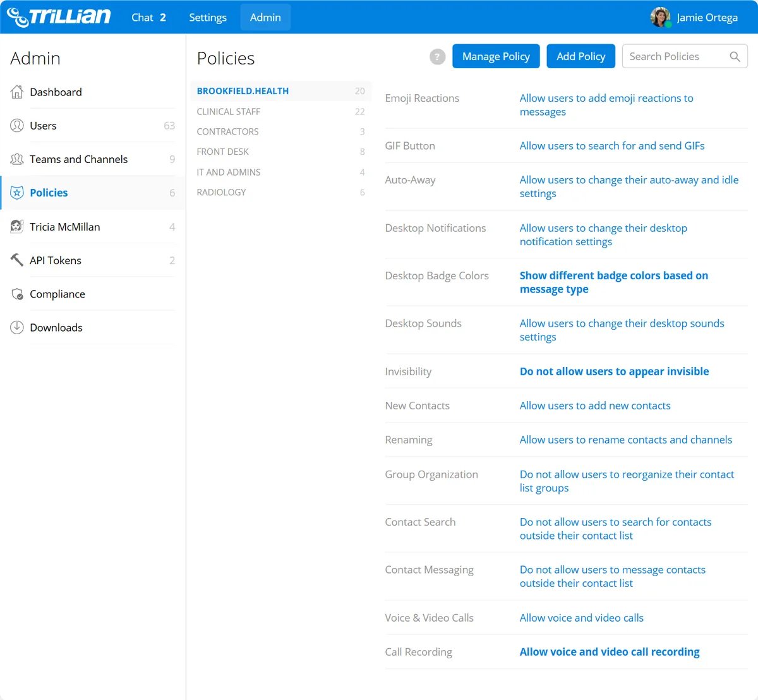
Task: Open 'search for contacts outside' policy
Action: click(x=615, y=529)
